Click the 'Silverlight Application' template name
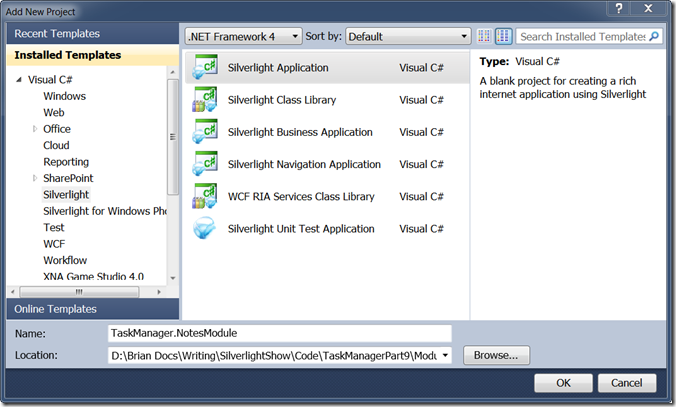The width and height of the screenshot is (676, 407). point(278,68)
